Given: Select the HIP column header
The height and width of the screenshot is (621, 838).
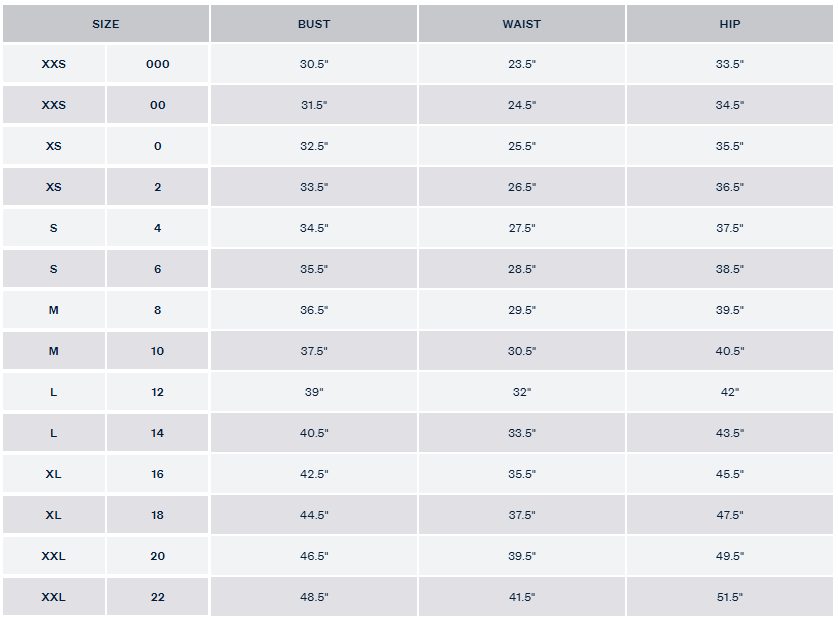Looking at the screenshot, I should pyautogui.click(x=730, y=24).
